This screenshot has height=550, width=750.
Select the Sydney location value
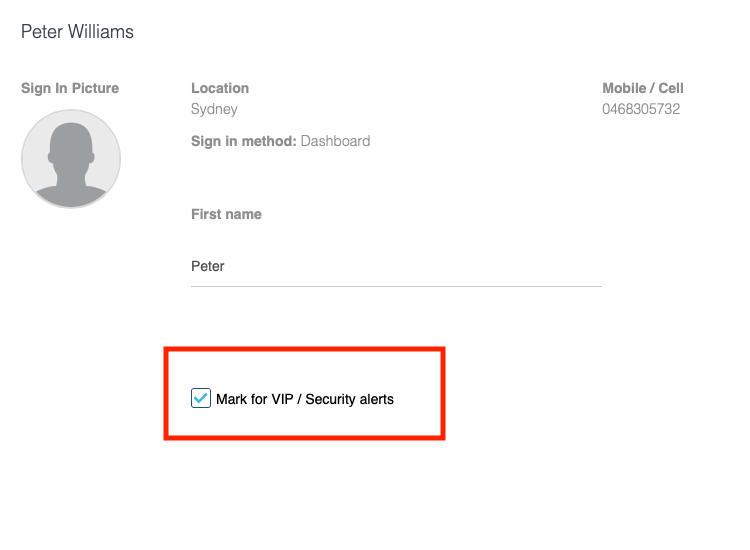pos(214,109)
